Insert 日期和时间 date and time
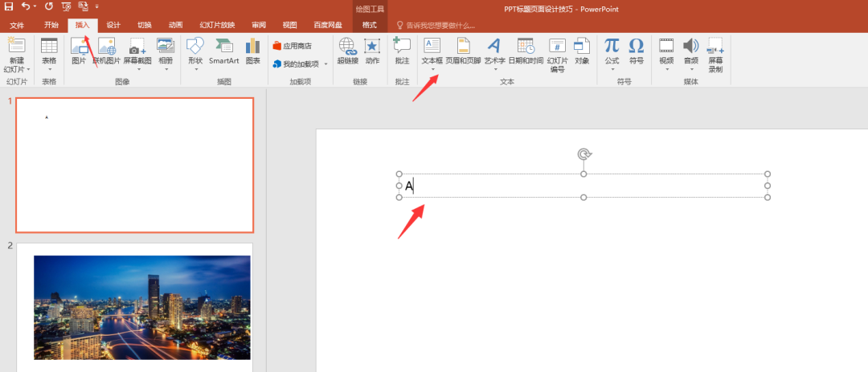Screen dimensions: 868x372 [x=526, y=51]
